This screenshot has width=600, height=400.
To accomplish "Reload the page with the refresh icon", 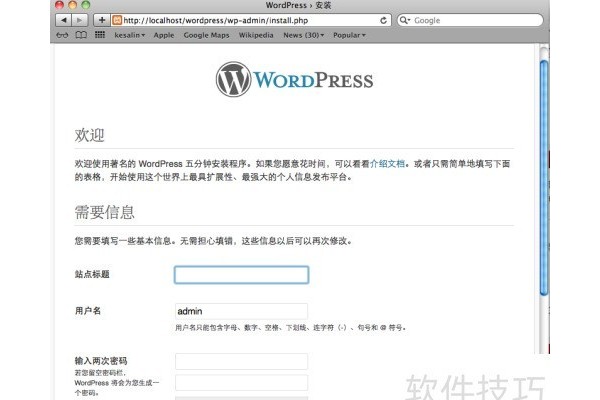I will click(383, 20).
